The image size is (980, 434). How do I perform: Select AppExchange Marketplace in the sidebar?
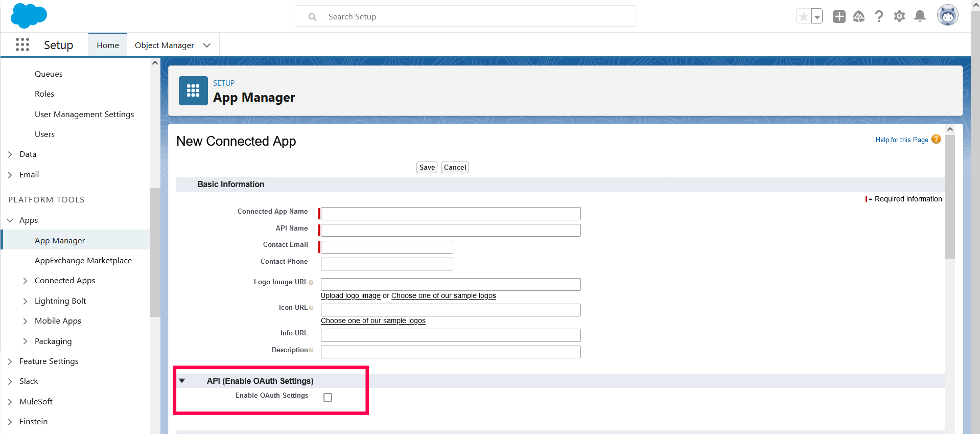click(x=83, y=261)
